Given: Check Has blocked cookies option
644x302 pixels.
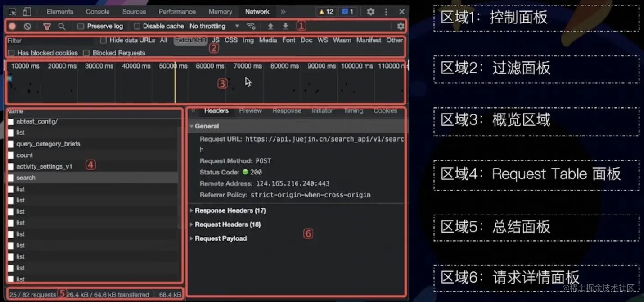Looking at the screenshot, I should 11,53.
